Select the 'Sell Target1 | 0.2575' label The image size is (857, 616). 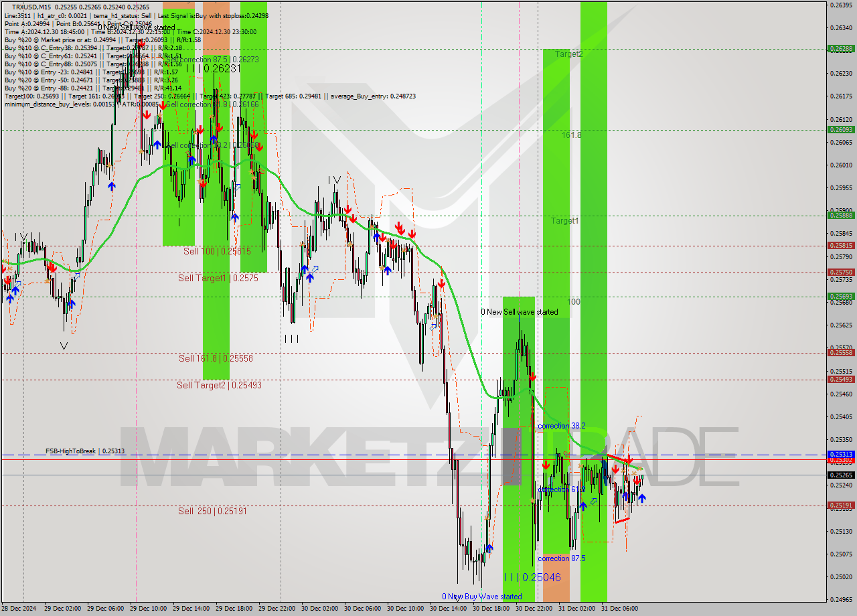218,278
